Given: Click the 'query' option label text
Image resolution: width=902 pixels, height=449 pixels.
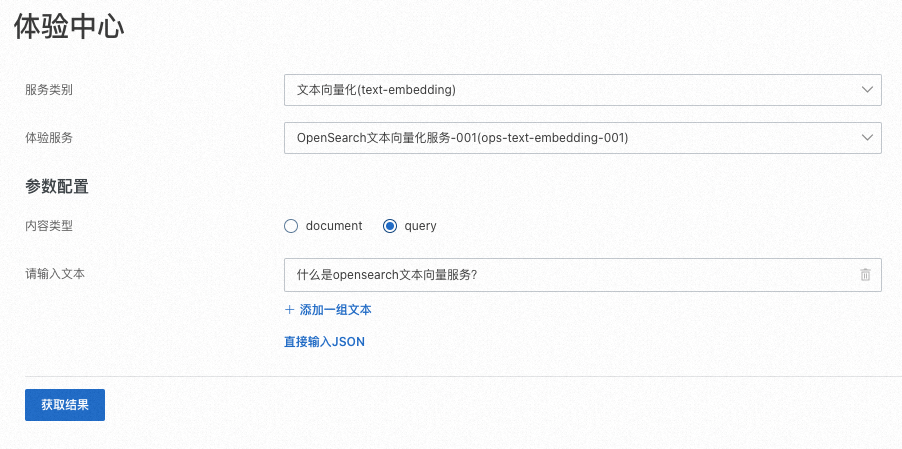Looking at the screenshot, I should click(420, 226).
